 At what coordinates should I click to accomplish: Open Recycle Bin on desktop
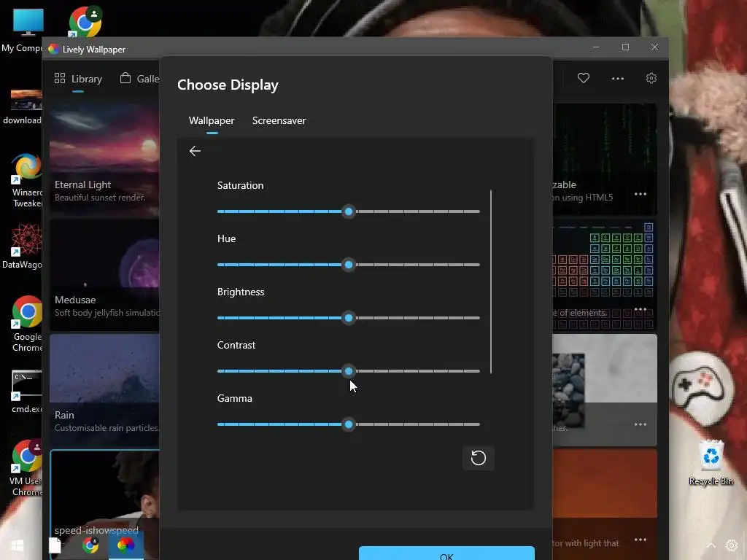[711, 462]
